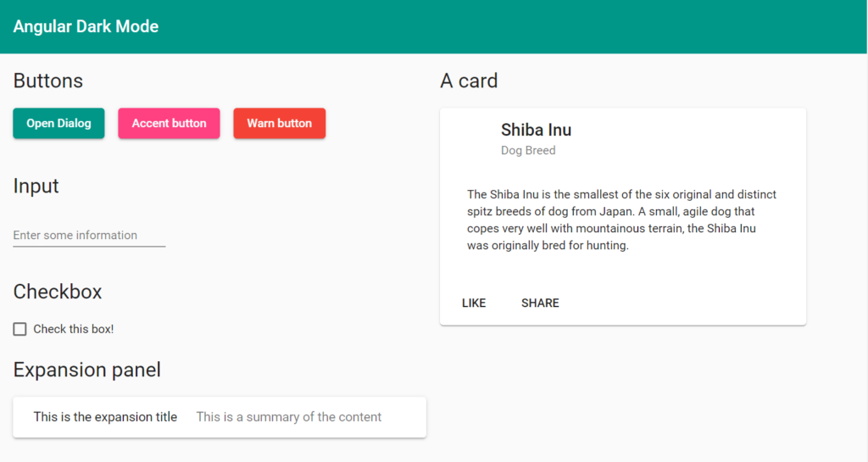Click the 'Dog Breed' card subtitle
Image resolution: width=868 pixels, height=462 pixels.
click(528, 151)
